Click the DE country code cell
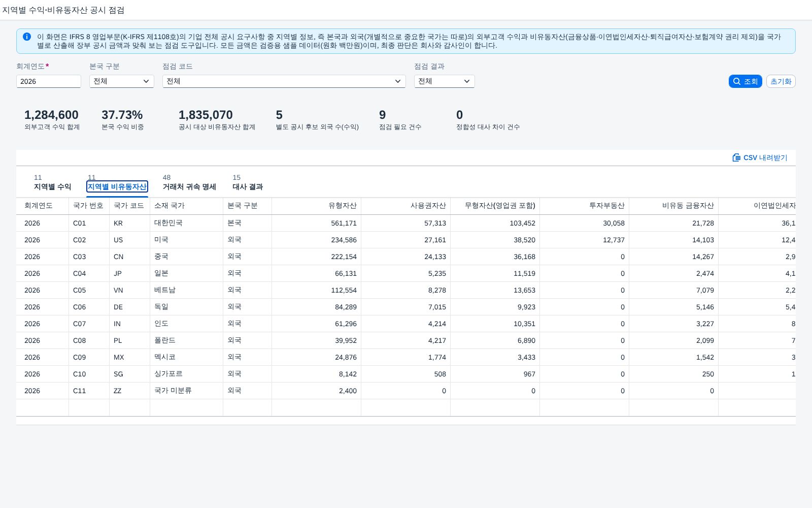 (x=130, y=307)
